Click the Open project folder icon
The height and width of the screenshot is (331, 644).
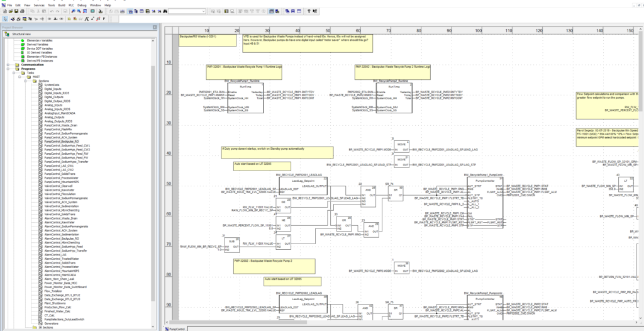pyautogui.click(x=11, y=11)
